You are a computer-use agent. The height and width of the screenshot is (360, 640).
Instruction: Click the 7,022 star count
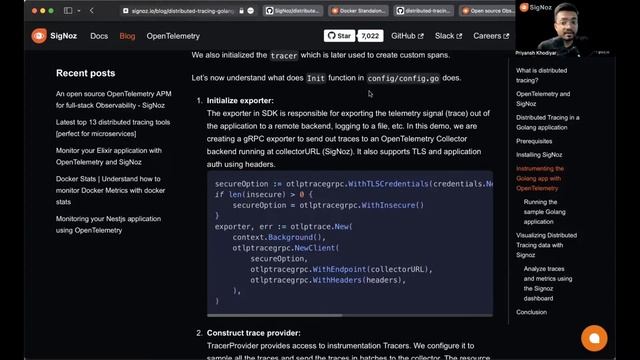point(370,36)
